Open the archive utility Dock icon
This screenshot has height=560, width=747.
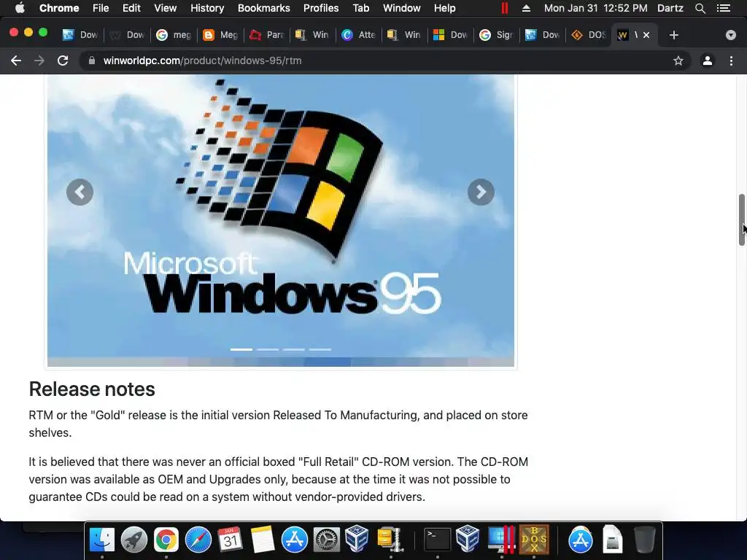(390, 540)
